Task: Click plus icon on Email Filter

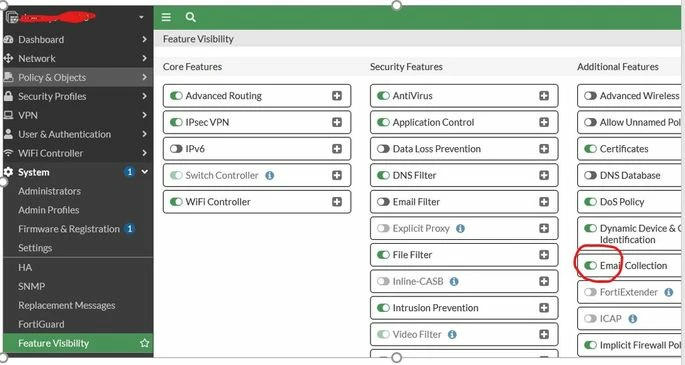Action: click(544, 202)
